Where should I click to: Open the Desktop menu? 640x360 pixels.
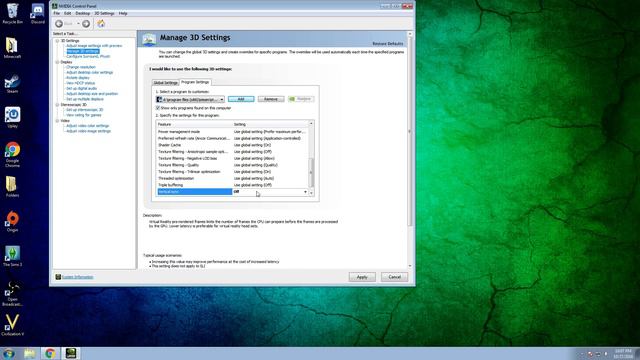coord(82,13)
